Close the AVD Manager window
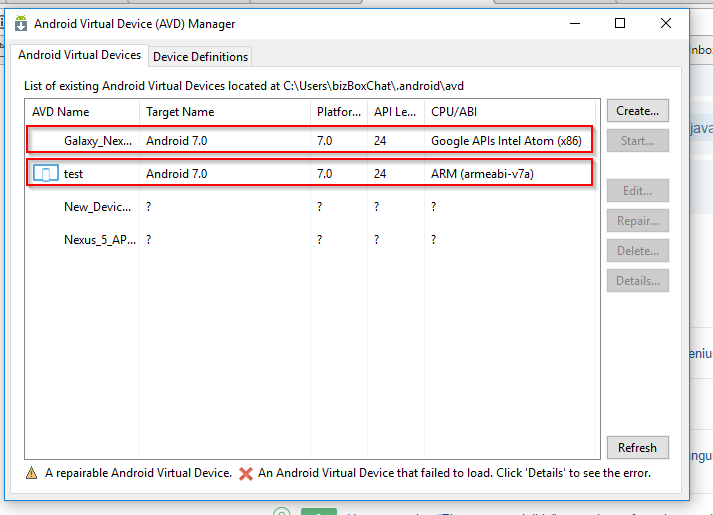The image size is (713, 515). tap(666, 23)
